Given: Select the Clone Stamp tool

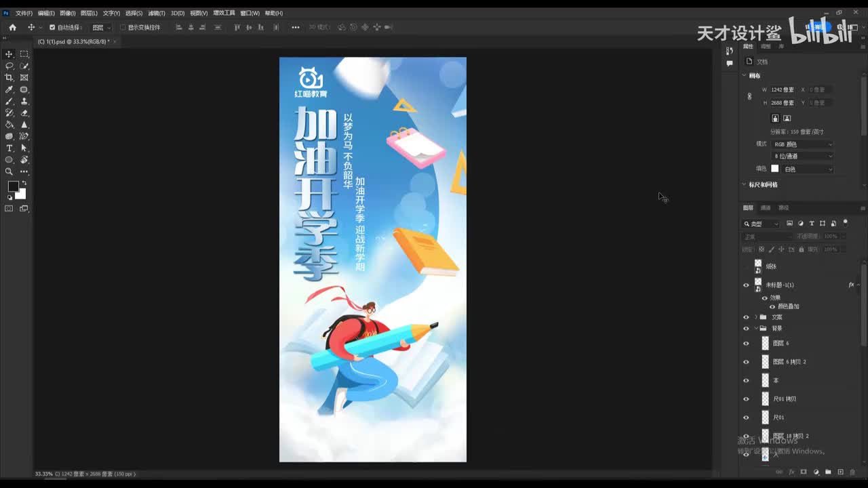Looking at the screenshot, I should (x=24, y=101).
